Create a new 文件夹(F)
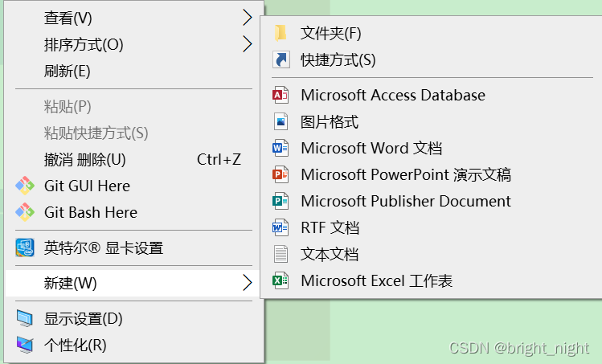This screenshot has height=364, width=602. click(x=432, y=33)
